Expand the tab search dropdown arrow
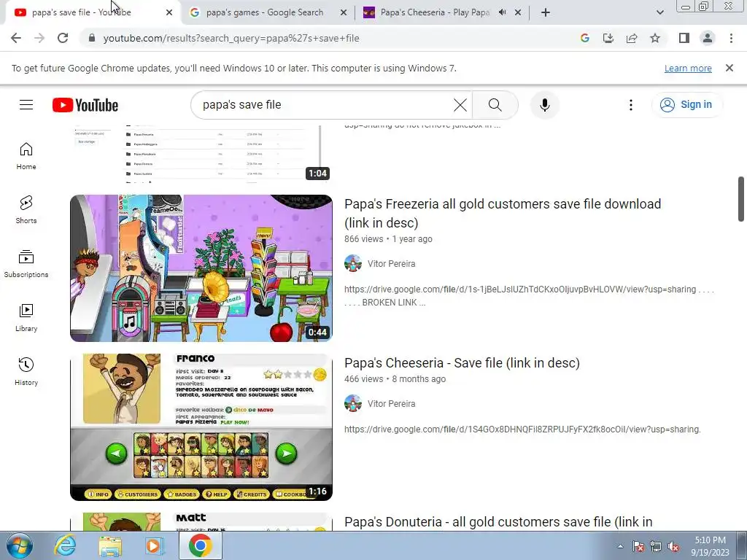 (x=659, y=12)
